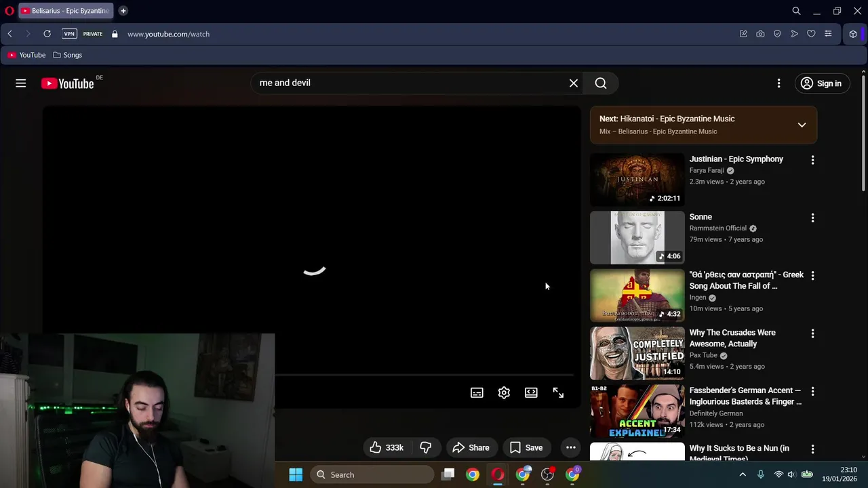Go to YouTube home via logo
Viewport: 868px width, 488px height.
[x=67, y=83]
